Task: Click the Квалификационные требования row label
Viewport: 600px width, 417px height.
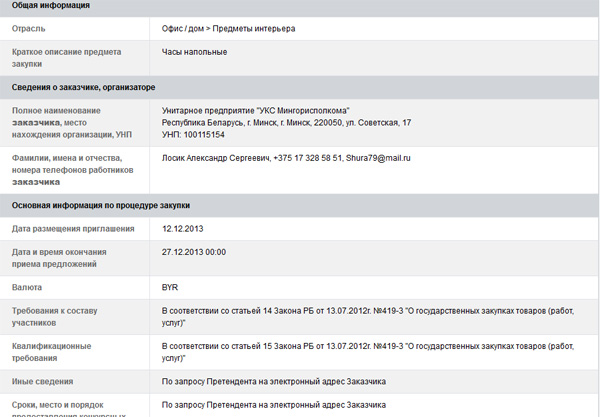Action: (x=52, y=352)
